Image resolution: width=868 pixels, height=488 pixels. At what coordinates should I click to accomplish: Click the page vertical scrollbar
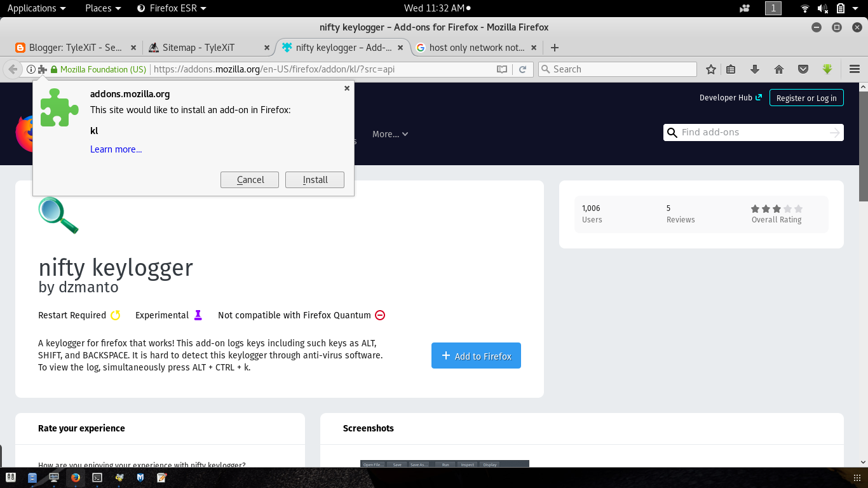[x=863, y=146]
